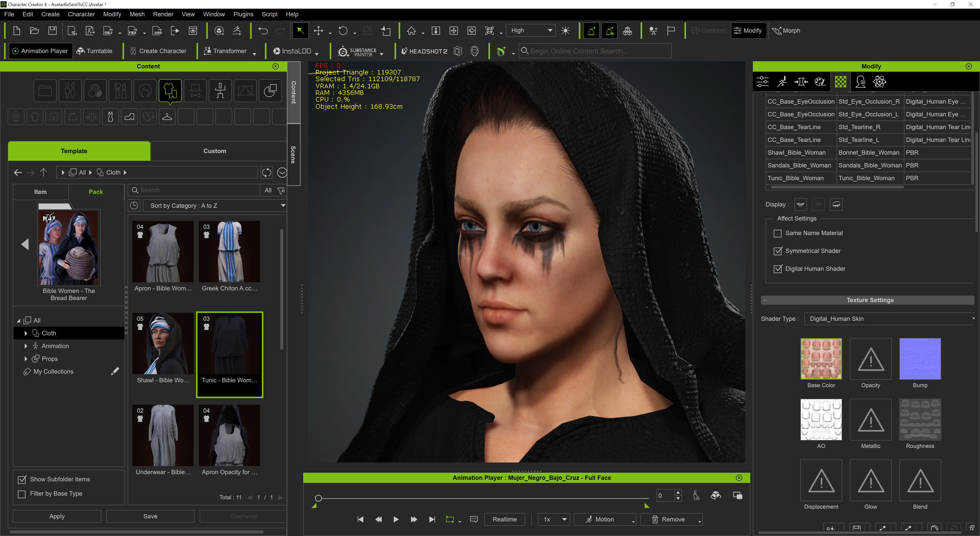Switch to the Custom content tab
980x536 pixels.
tap(215, 151)
